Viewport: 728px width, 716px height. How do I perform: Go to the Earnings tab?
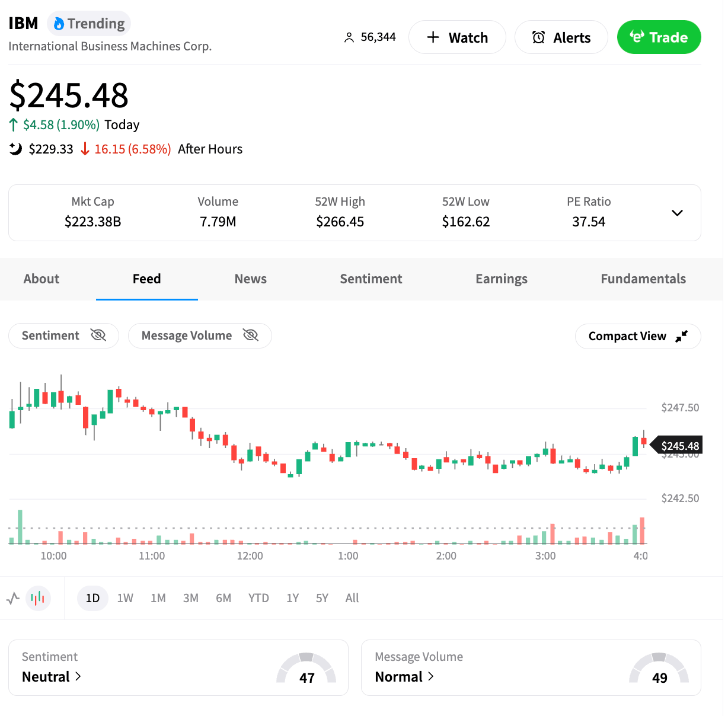[502, 279]
